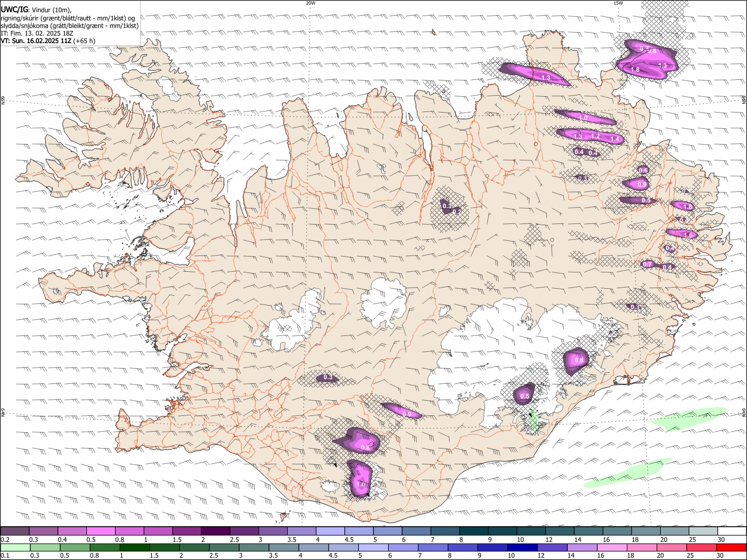Select light pink swatch labeled 16, lower legend
This screenshot has width=747, height=560.
pyautogui.click(x=612, y=547)
